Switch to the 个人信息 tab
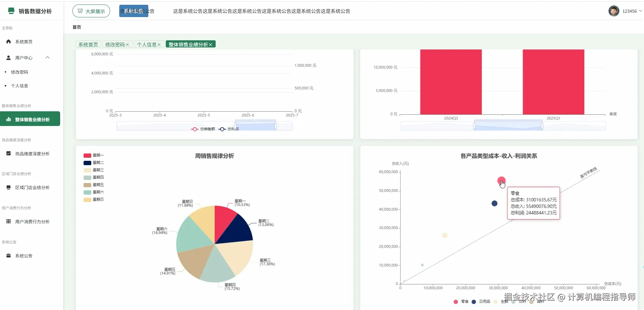Image resolution: width=644 pixels, height=310 pixels. [146, 44]
